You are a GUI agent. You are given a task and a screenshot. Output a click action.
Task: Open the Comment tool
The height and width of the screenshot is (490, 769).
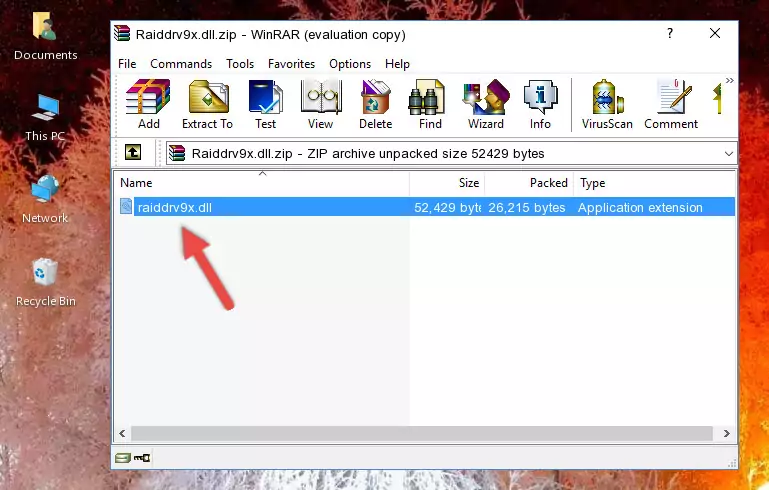(x=671, y=104)
